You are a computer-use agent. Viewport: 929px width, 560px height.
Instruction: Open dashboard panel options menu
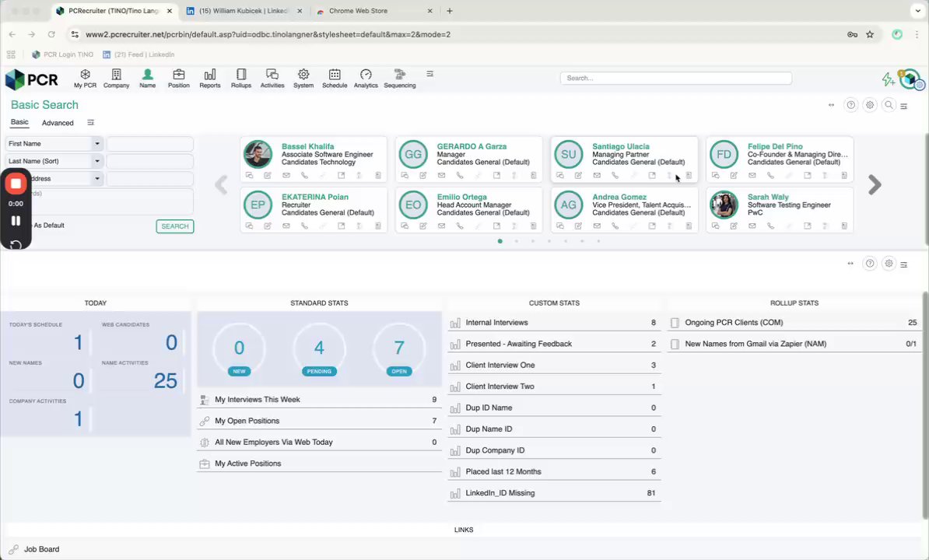904,264
